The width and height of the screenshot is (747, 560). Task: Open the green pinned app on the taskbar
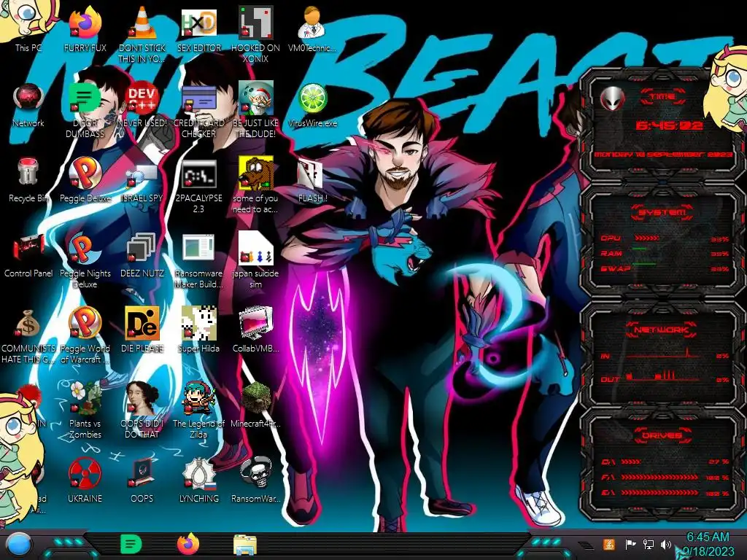click(x=131, y=544)
